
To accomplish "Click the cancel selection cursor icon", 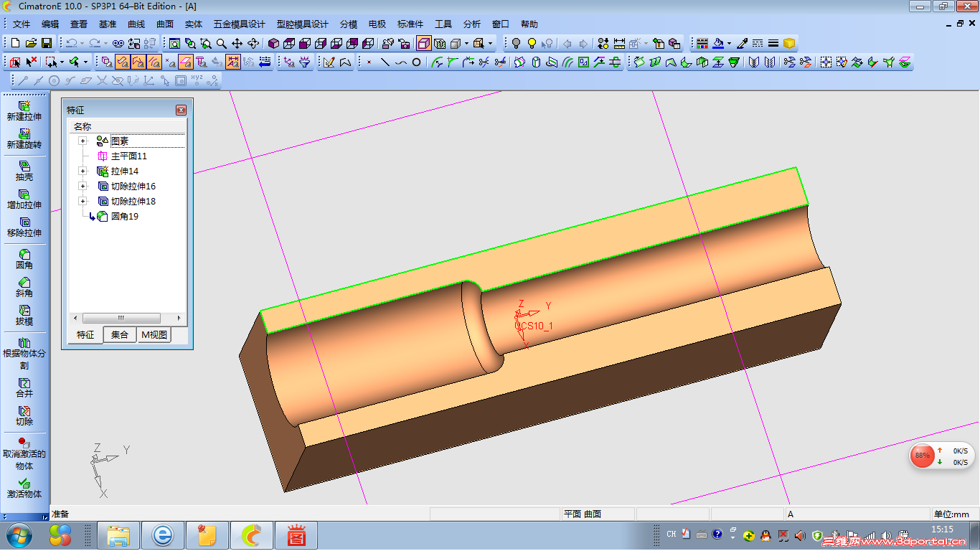I will tap(32, 62).
